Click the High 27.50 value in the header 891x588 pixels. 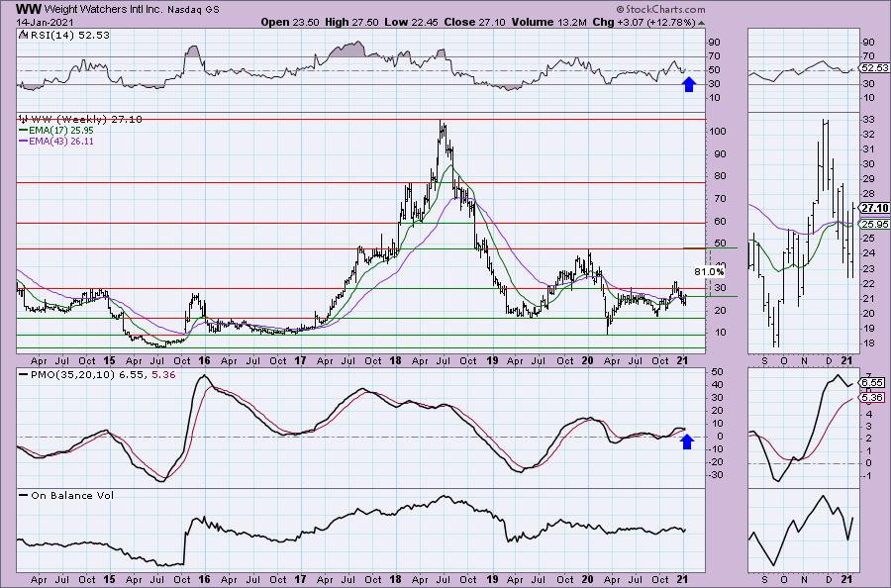[x=351, y=22]
